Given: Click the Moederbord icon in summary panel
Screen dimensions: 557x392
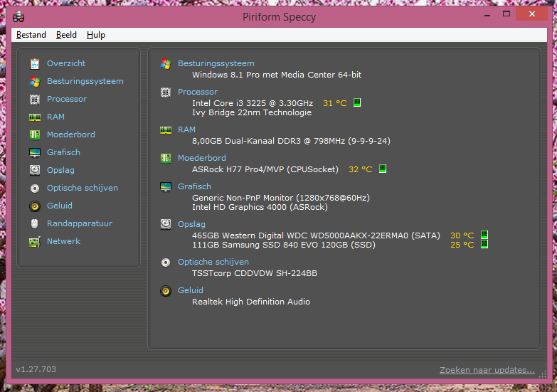Looking at the screenshot, I should (x=166, y=158).
